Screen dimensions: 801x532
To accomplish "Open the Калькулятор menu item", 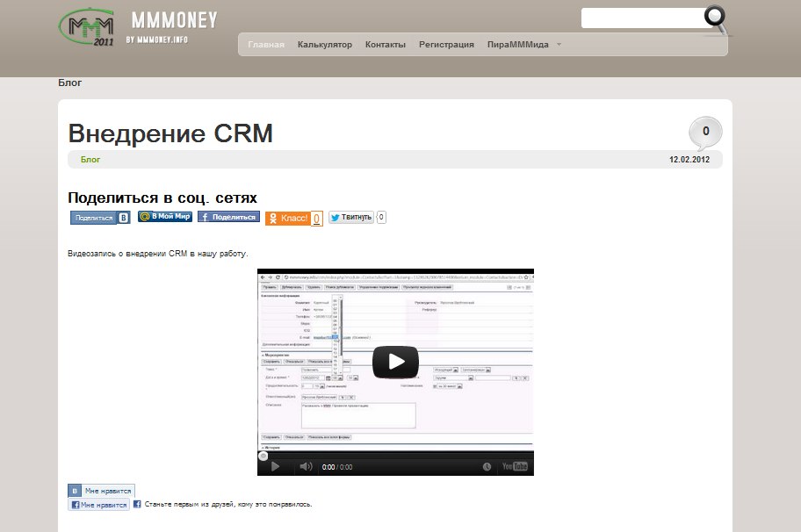I will tap(325, 45).
